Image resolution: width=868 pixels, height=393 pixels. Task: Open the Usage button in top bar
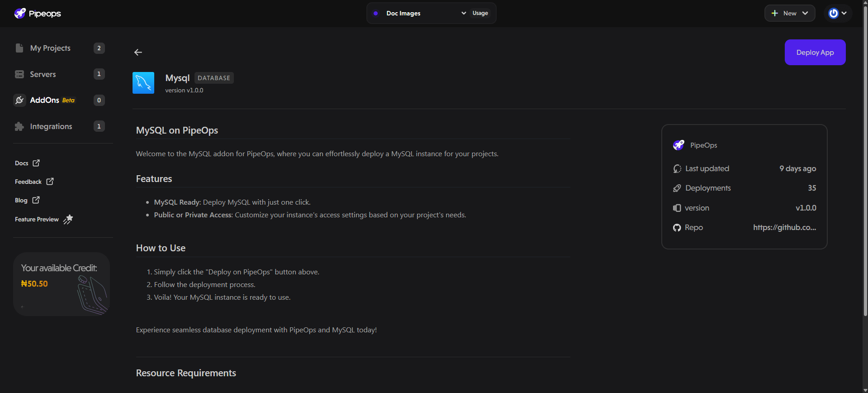480,13
